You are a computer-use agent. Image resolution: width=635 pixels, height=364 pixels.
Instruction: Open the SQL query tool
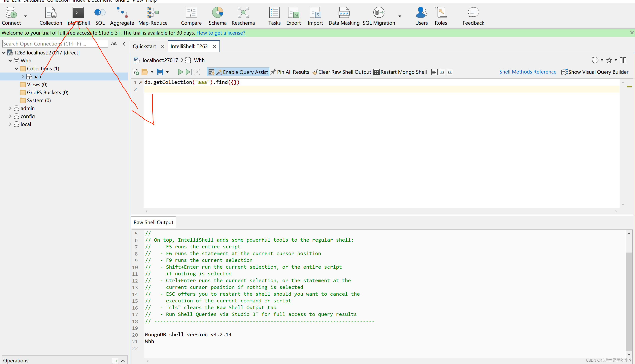(x=100, y=16)
